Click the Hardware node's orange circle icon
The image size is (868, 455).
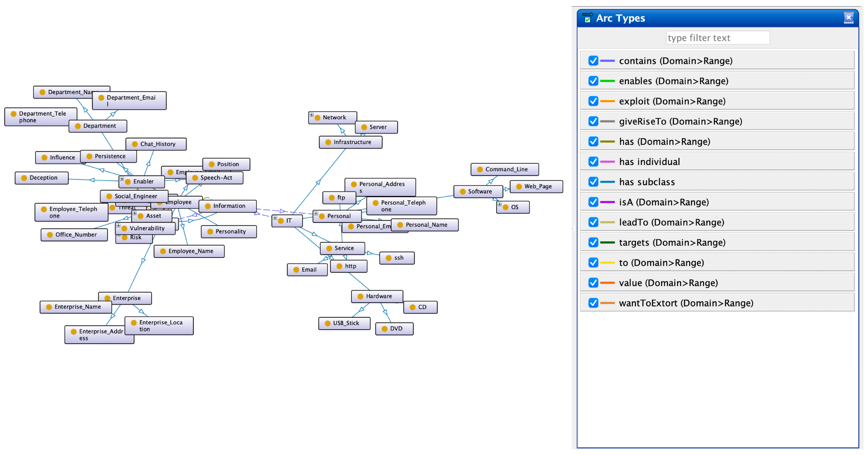tap(360, 296)
